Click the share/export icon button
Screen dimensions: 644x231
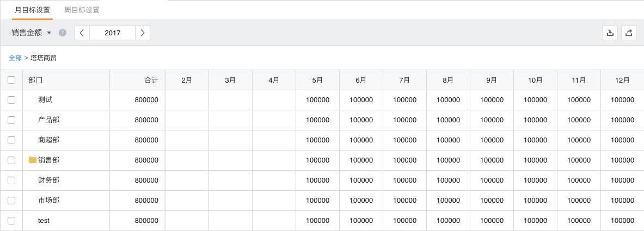[629, 33]
